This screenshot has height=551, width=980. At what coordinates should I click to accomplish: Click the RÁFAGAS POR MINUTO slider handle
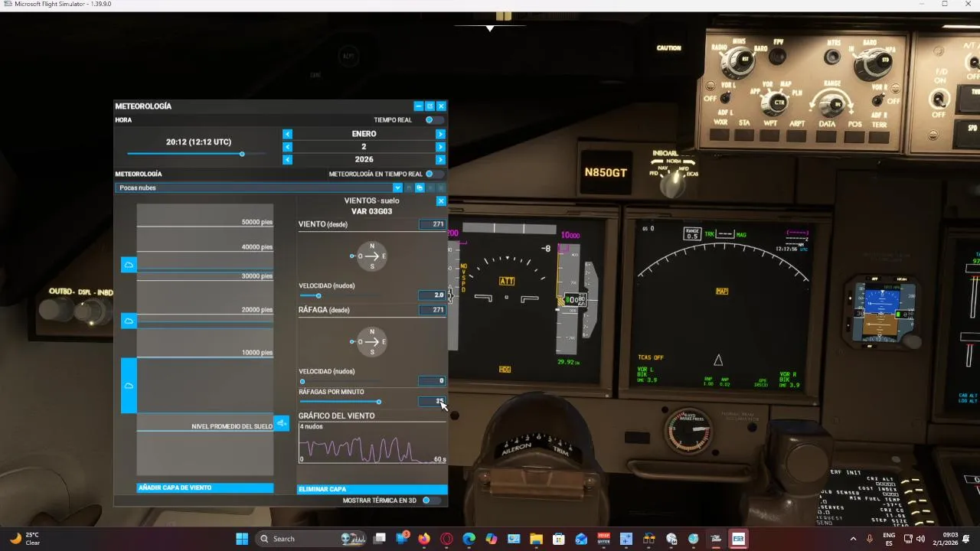(x=378, y=402)
